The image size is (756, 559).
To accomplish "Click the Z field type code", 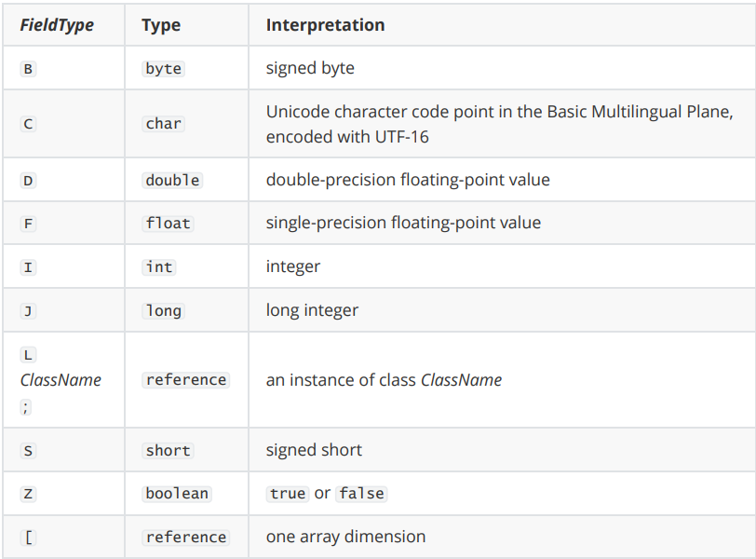I will coord(29,494).
